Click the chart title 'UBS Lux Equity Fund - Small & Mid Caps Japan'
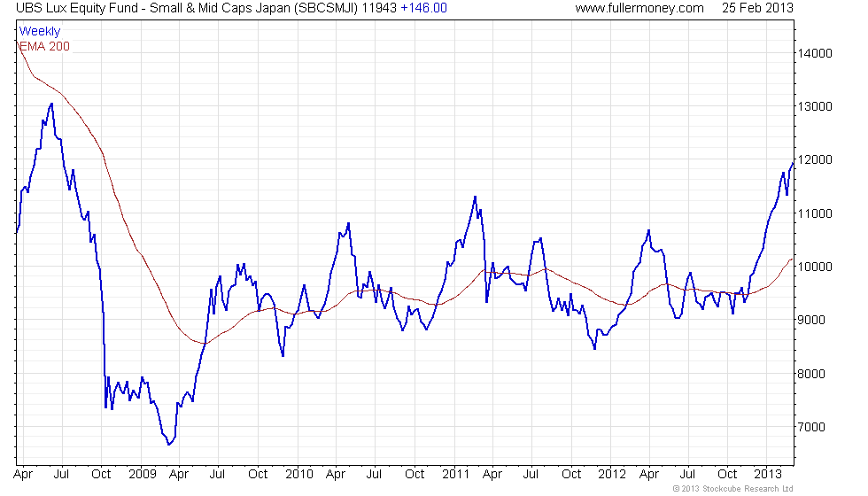 (152, 8)
